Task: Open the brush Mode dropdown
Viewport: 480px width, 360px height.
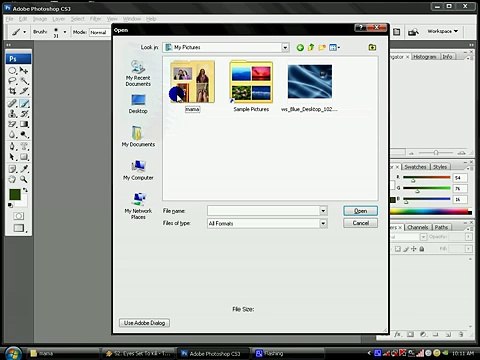Action: [99, 32]
